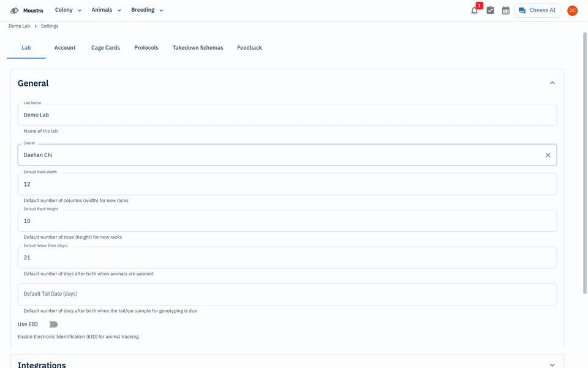
Task: Select the Lab tab
Action: point(26,48)
